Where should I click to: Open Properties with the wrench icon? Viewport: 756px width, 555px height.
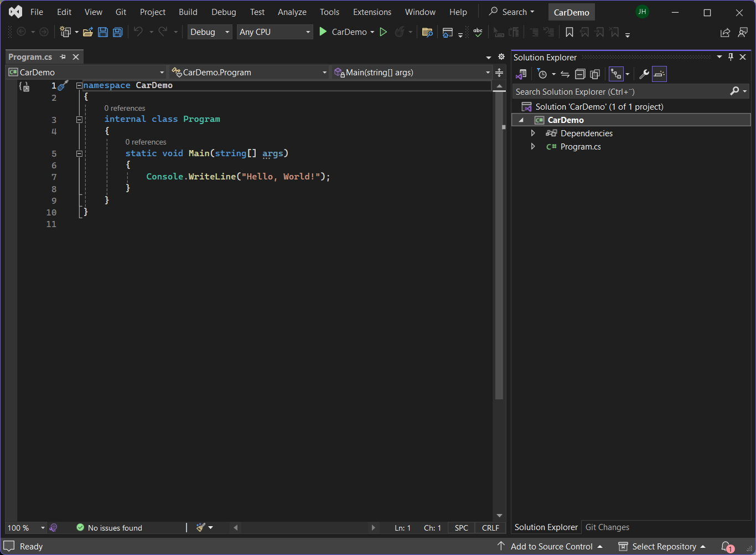(x=644, y=74)
